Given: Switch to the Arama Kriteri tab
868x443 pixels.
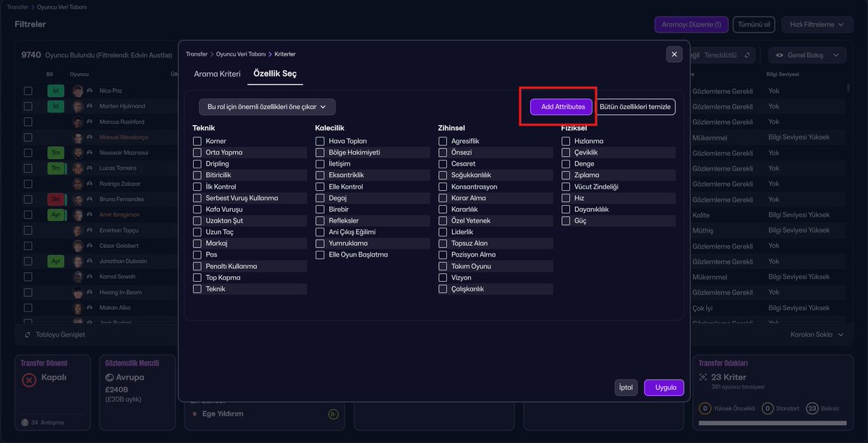Looking at the screenshot, I should pos(217,74).
